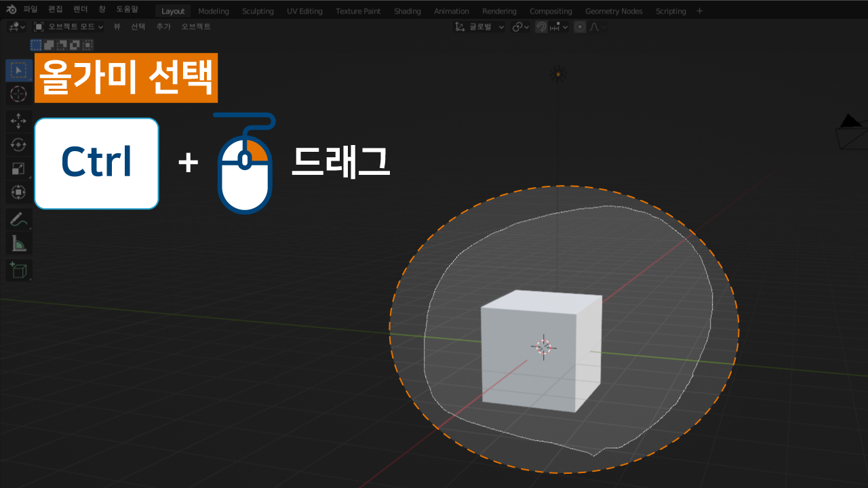Click the cube in the viewport
The width and height of the screenshot is (868, 488).
pyautogui.click(x=529, y=366)
